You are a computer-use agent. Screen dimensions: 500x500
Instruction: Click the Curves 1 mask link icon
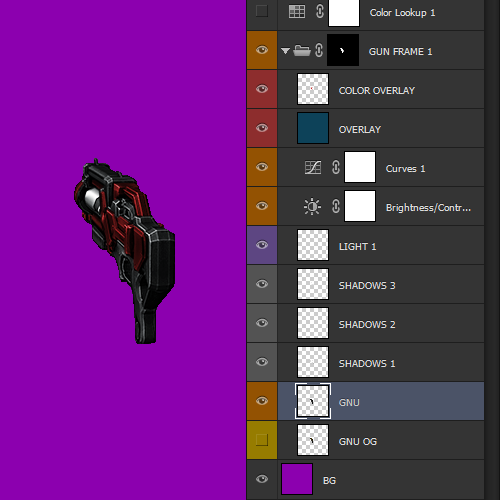(336, 167)
